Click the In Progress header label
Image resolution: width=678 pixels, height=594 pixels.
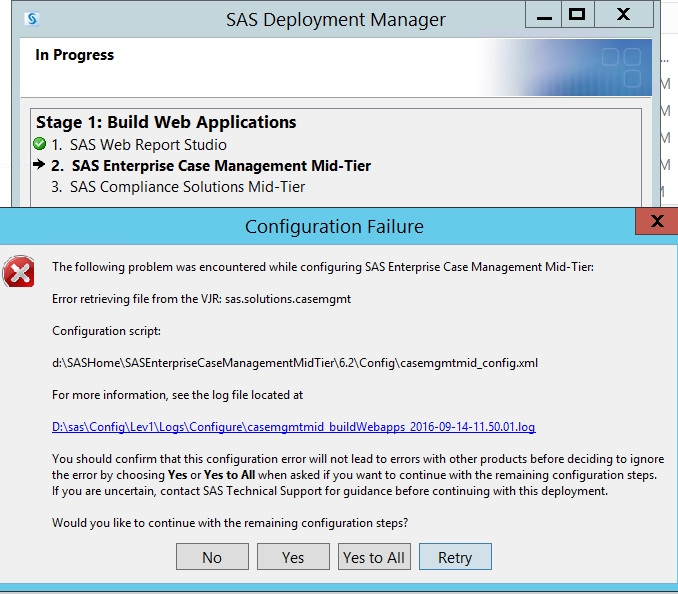(x=75, y=55)
